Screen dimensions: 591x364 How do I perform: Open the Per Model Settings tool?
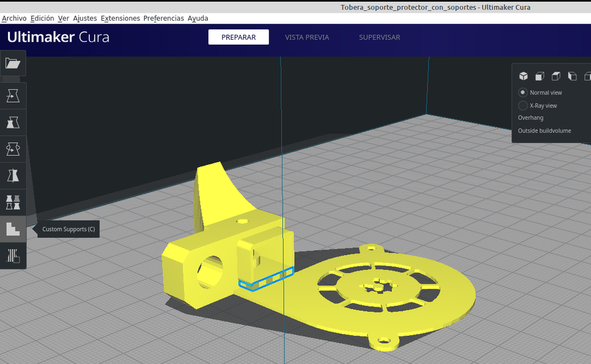coord(13,202)
